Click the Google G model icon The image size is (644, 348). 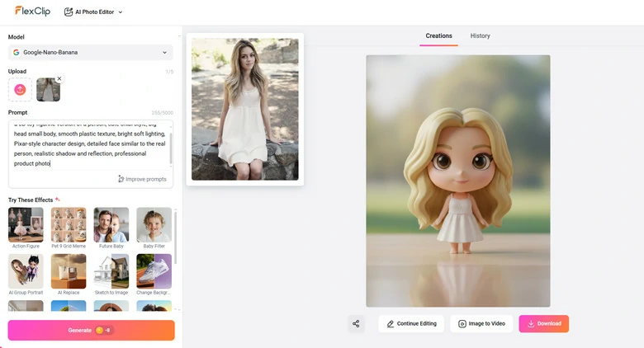click(16, 53)
